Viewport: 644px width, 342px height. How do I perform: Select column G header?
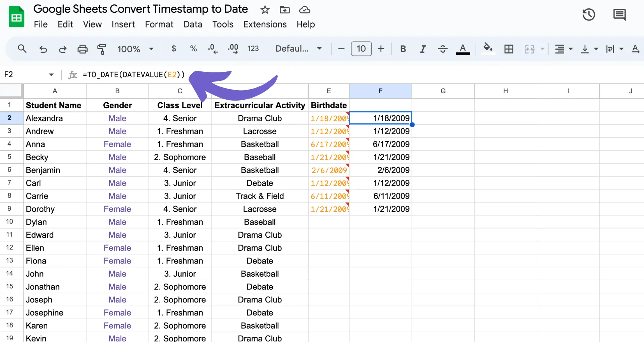tap(443, 91)
